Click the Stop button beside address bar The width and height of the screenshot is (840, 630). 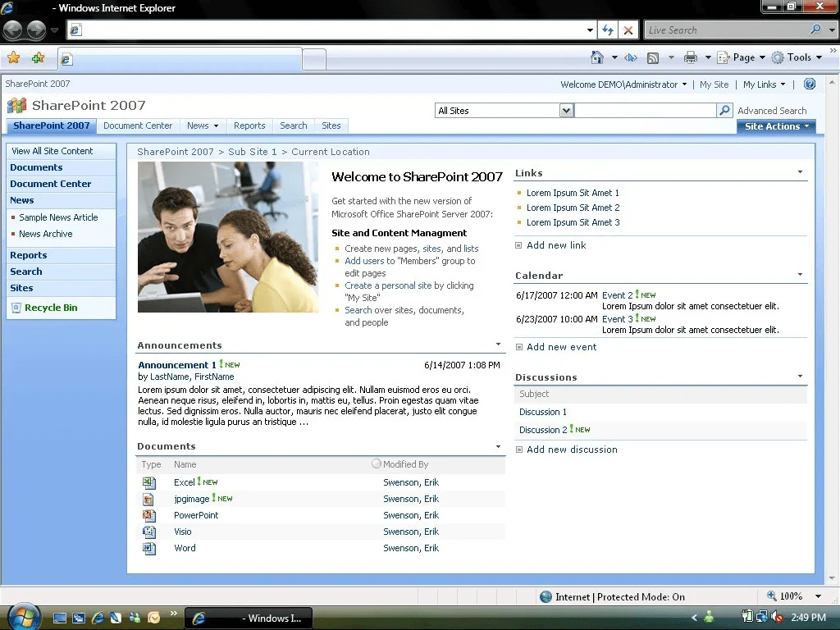pos(628,30)
